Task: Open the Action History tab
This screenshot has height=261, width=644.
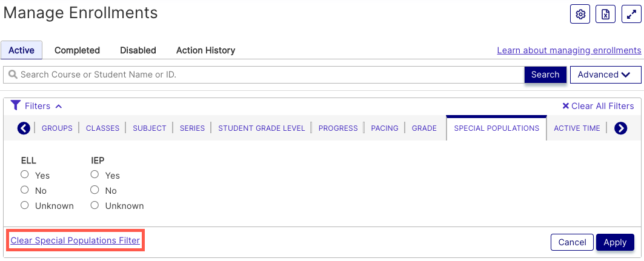Action: pyautogui.click(x=205, y=50)
